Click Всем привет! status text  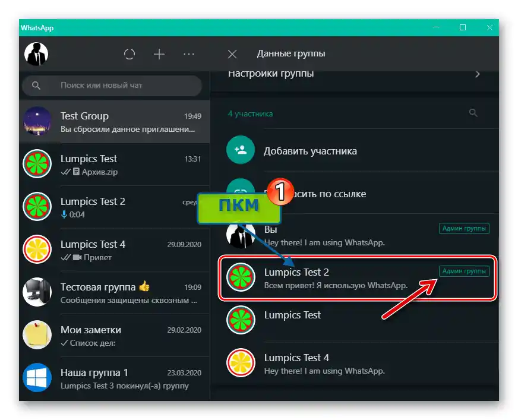336,285
